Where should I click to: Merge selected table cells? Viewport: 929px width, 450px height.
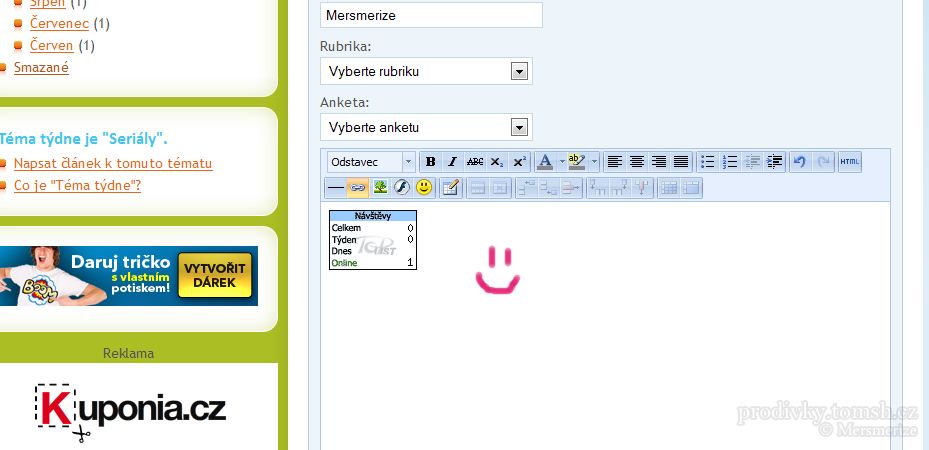tap(691, 188)
